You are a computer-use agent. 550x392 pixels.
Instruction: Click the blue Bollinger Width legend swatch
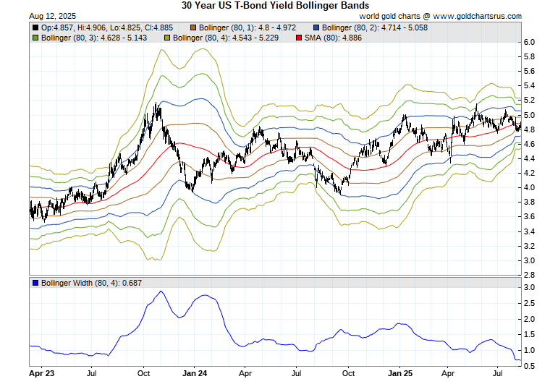[35, 281]
